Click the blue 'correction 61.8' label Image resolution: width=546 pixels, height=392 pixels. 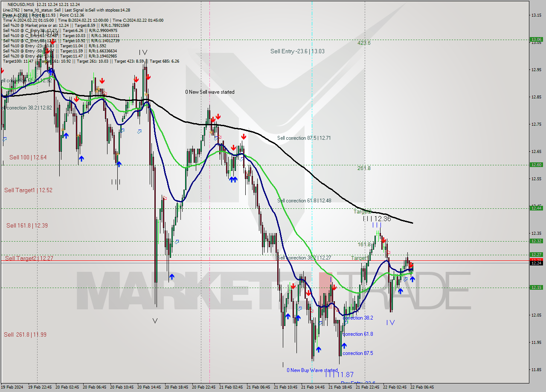(357, 334)
